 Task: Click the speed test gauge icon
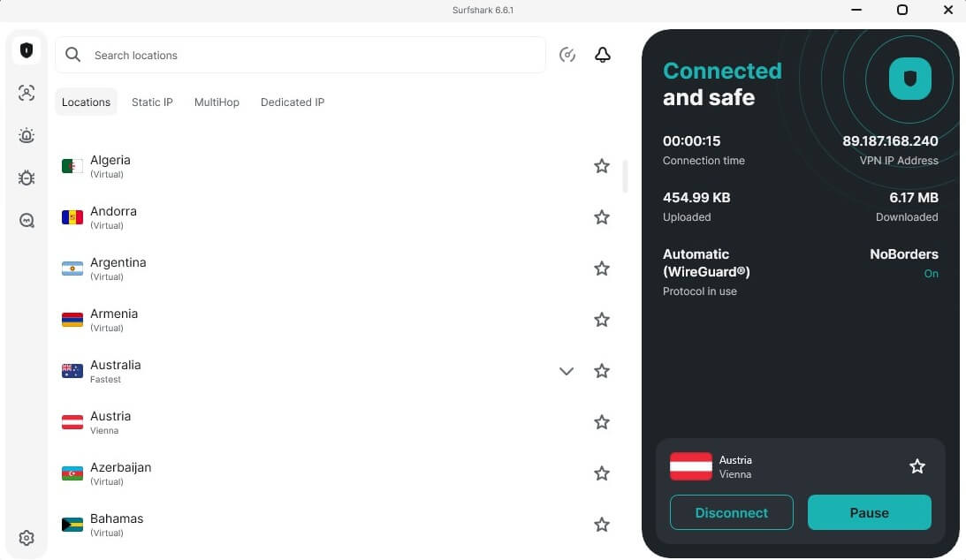point(568,55)
